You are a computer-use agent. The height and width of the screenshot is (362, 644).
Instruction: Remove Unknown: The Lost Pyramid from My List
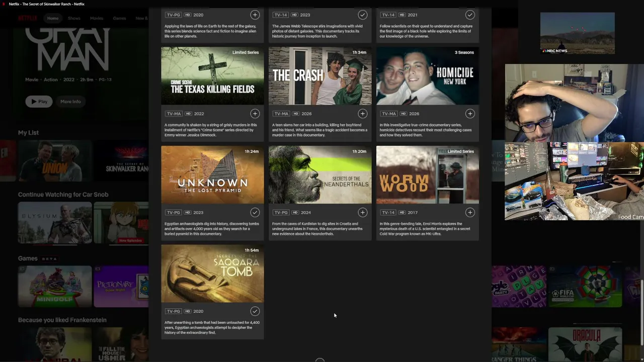tap(255, 213)
